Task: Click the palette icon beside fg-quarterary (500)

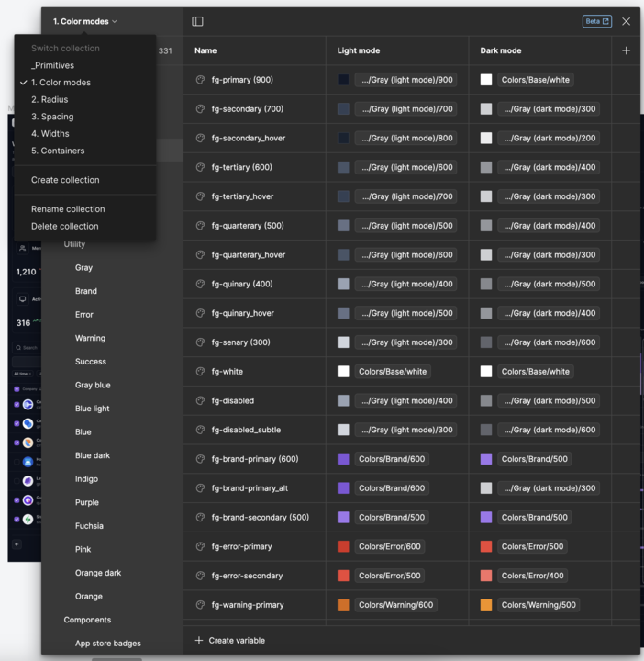Action: [201, 226]
